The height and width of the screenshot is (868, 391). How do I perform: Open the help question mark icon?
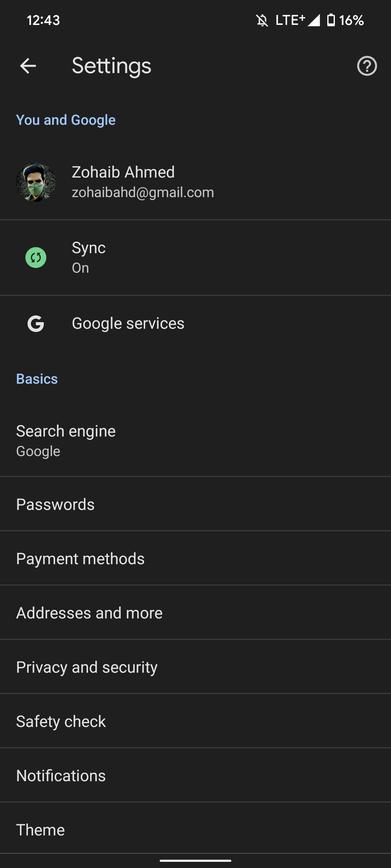[x=367, y=66]
